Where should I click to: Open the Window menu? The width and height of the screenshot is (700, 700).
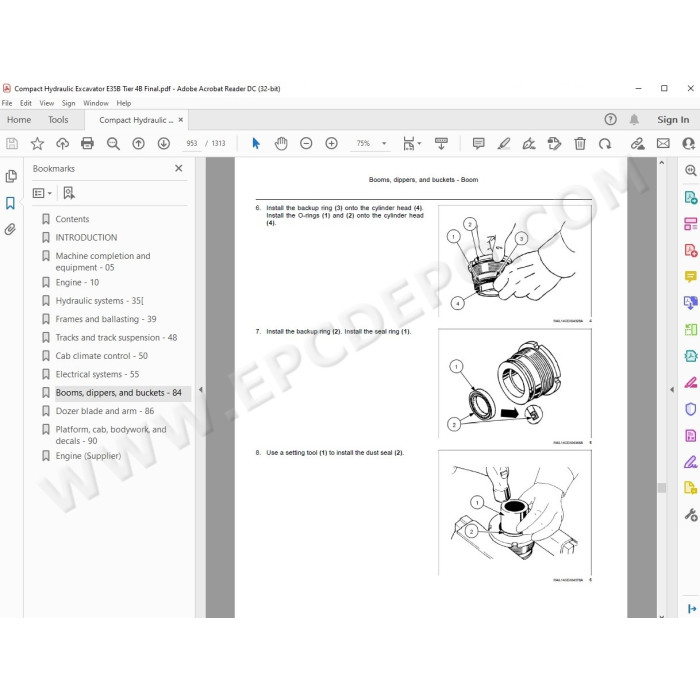pyautogui.click(x=96, y=103)
